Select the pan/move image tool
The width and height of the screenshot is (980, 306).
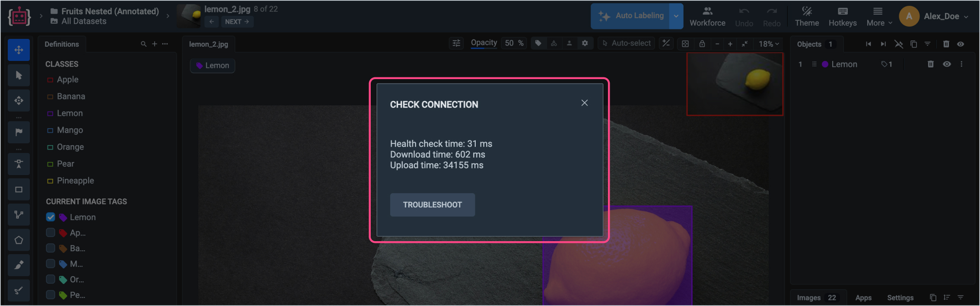click(19, 50)
